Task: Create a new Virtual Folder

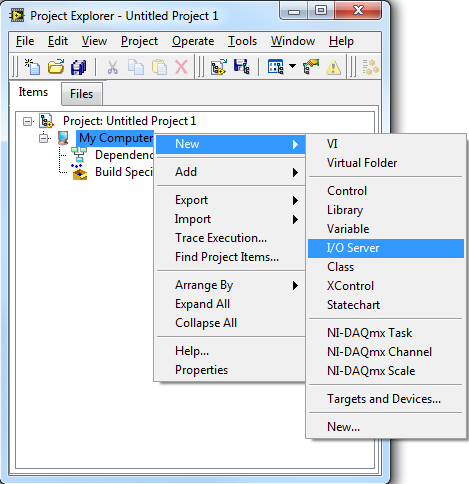Action: point(386,163)
